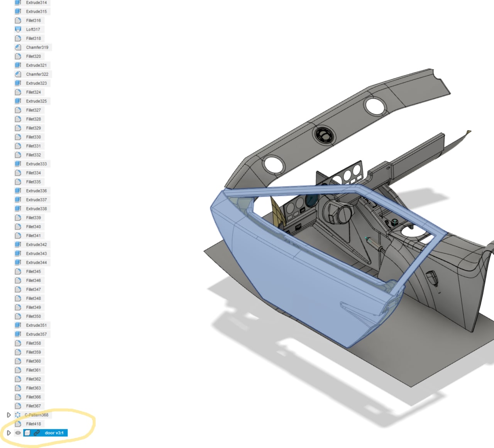
Task: Select the 'Fillet358' label
Action: point(34,343)
